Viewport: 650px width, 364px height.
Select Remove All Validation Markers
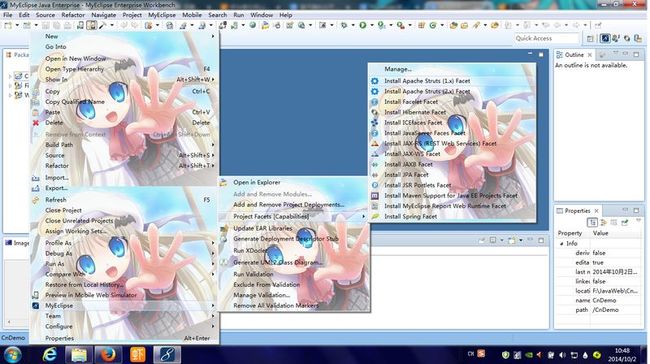point(276,306)
